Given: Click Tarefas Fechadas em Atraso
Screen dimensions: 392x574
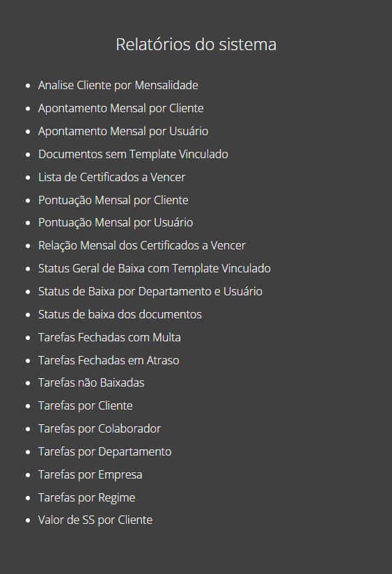Looking at the screenshot, I should (x=109, y=361).
